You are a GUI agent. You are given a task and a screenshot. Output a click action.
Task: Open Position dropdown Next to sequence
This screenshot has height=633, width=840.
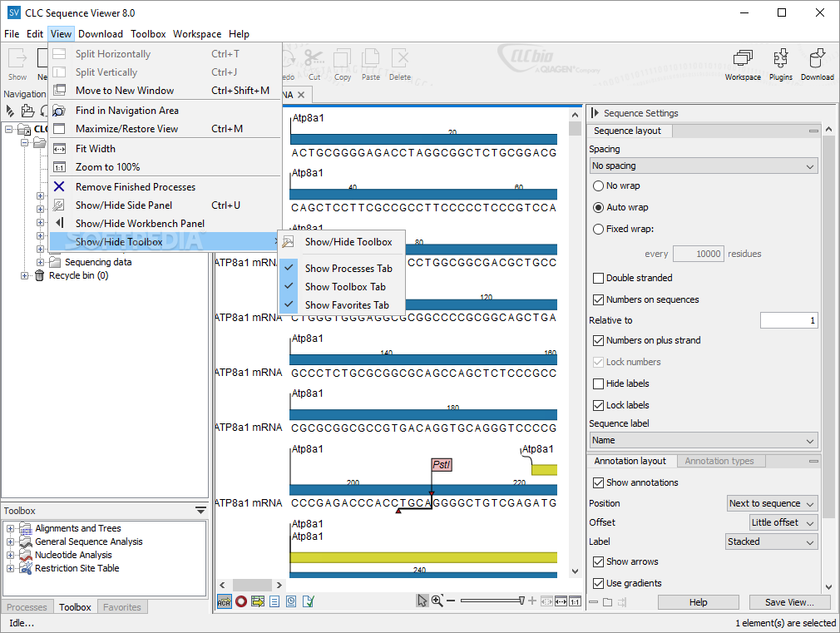pos(772,503)
